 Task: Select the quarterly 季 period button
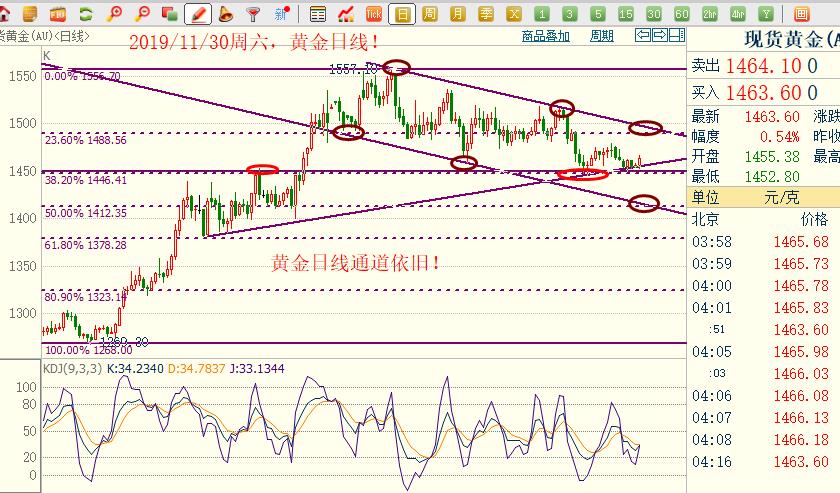pyautogui.click(x=486, y=14)
